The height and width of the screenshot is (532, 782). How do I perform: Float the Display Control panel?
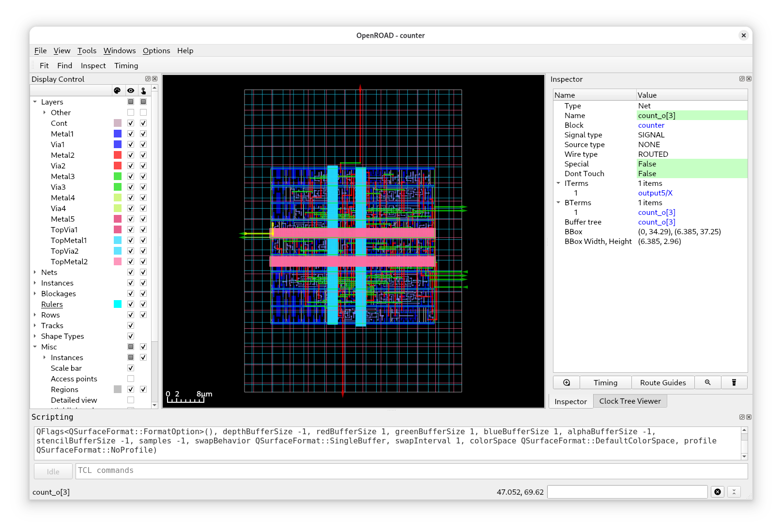pyautogui.click(x=148, y=79)
